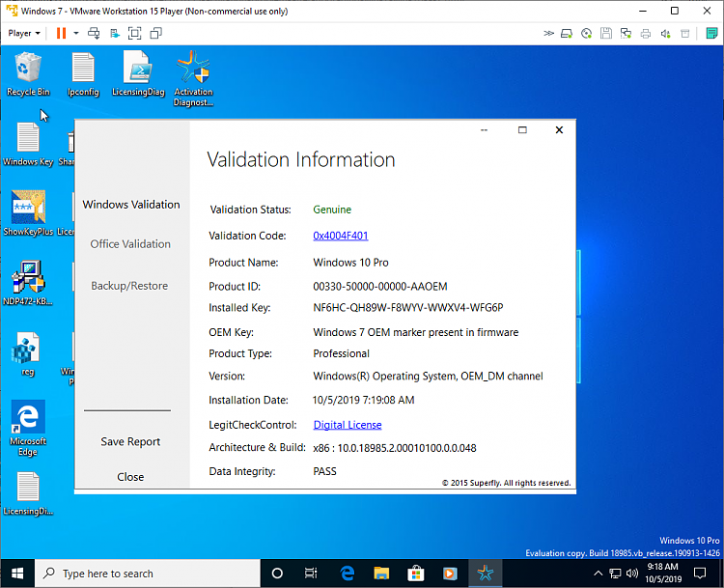
Task: Open the network tray icon
Action: coord(615,574)
